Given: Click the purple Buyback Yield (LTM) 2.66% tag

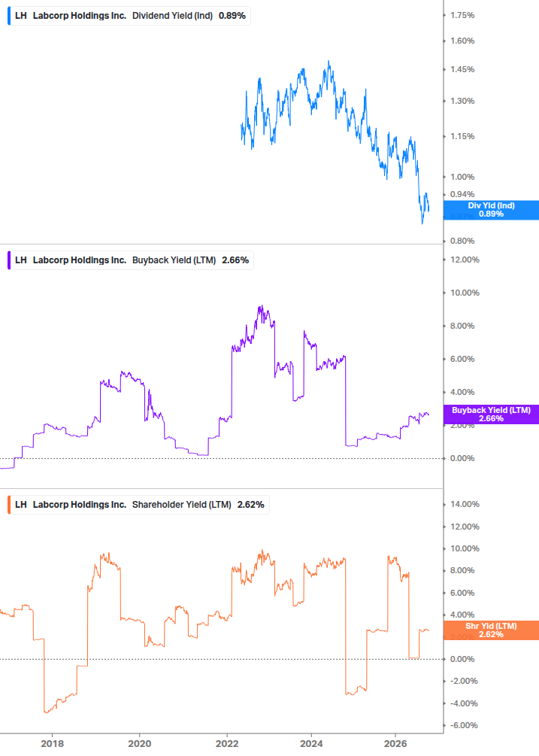Looking at the screenshot, I should pyautogui.click(x=491, y=414).
